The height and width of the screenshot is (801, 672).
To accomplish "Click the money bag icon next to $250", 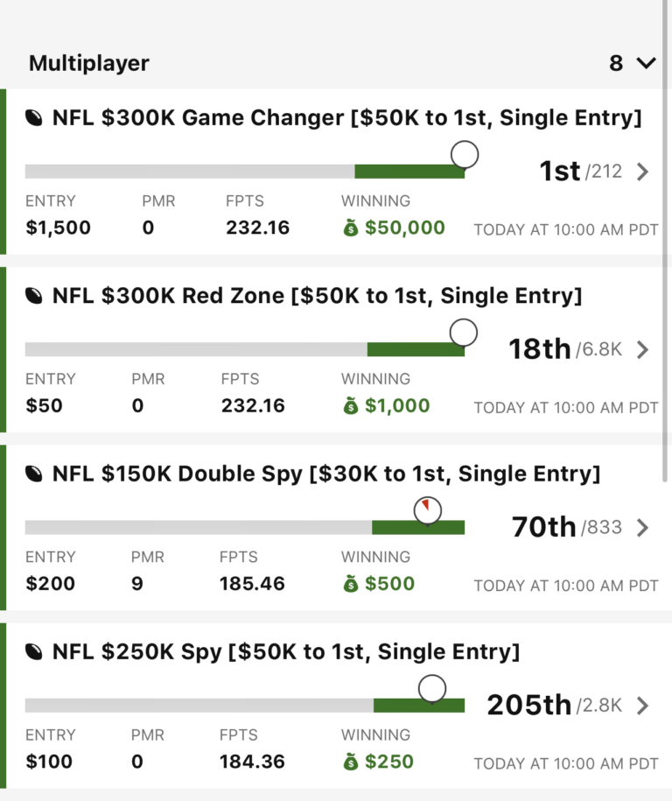I will [x=351, y=762].
